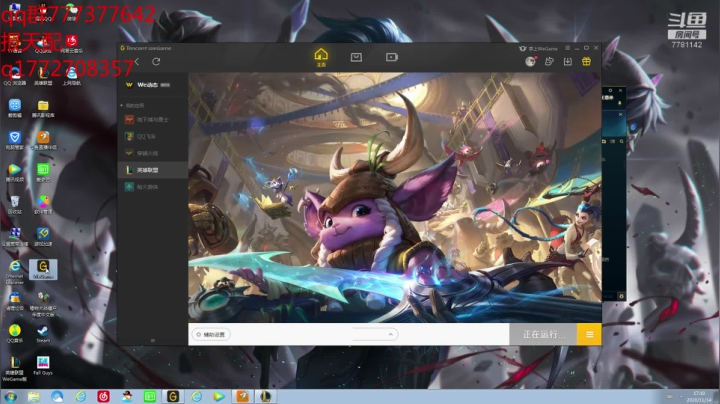Collapse the 我的应用 section in sidebar
This screenshot has height=404, width=720.
(132, 106)
